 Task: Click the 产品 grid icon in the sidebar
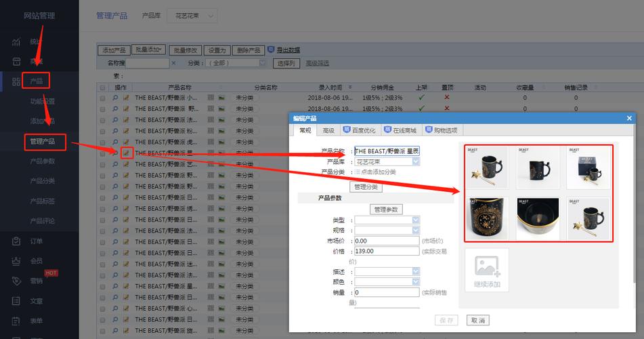(16, 81)
